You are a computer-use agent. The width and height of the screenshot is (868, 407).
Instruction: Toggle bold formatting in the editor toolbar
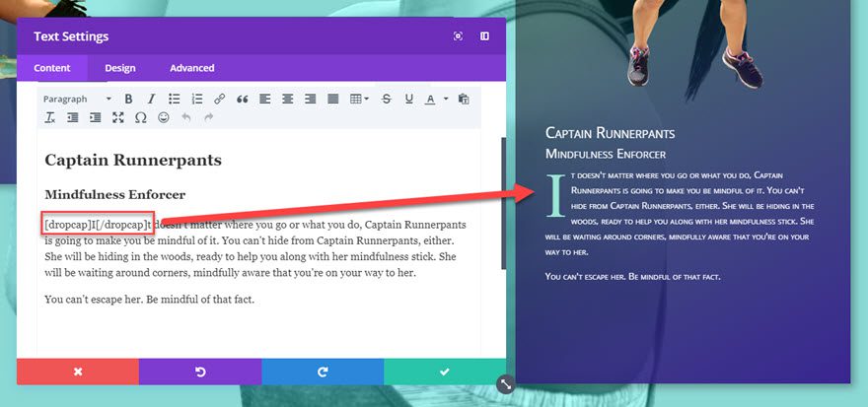(x=128, y=99)
